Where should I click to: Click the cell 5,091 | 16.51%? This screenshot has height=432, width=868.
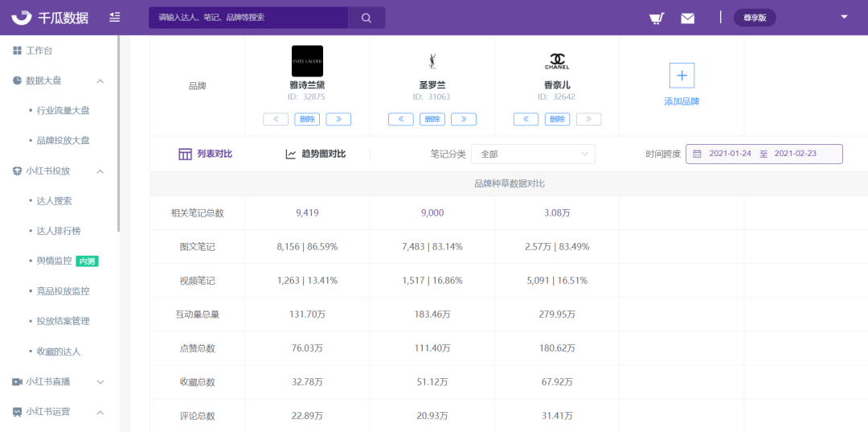(557, 281)
